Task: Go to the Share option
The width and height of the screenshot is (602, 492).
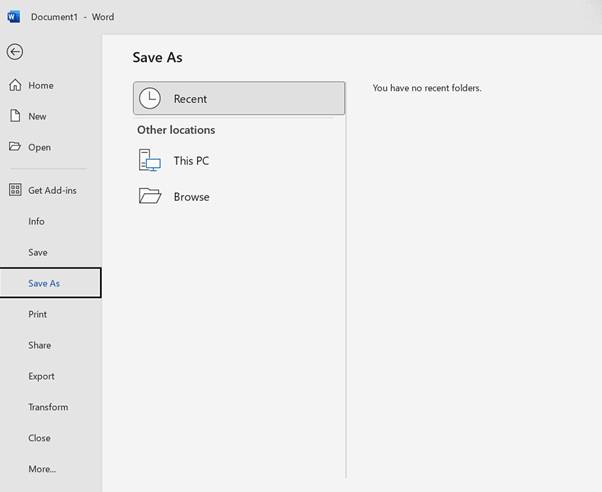Action: point(39,345)
